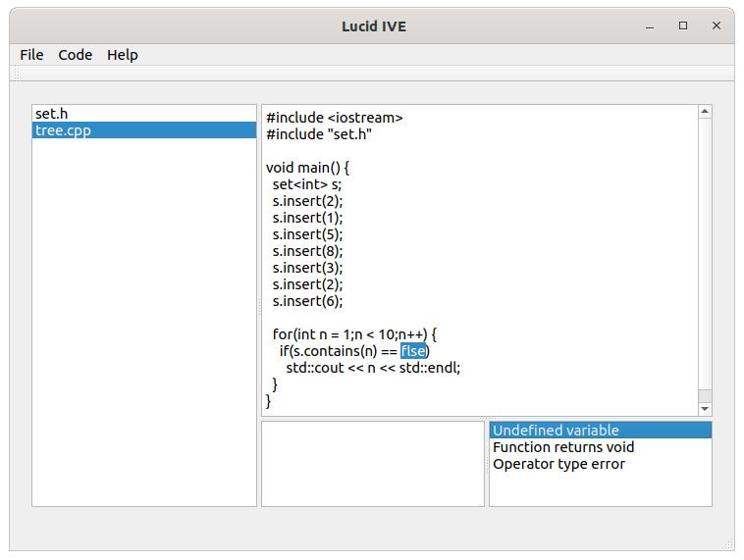Click the splitter handle between file list and editor

coord(259,305)
